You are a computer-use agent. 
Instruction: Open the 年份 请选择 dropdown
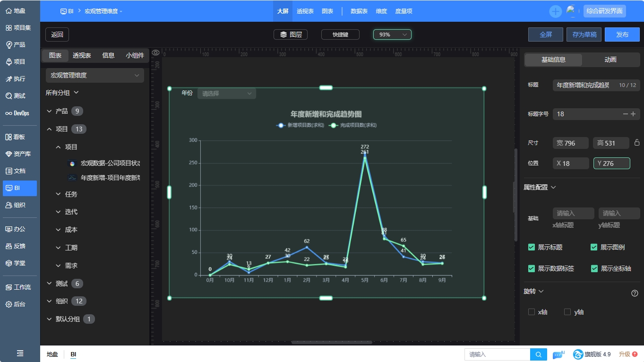click(227, 94)
